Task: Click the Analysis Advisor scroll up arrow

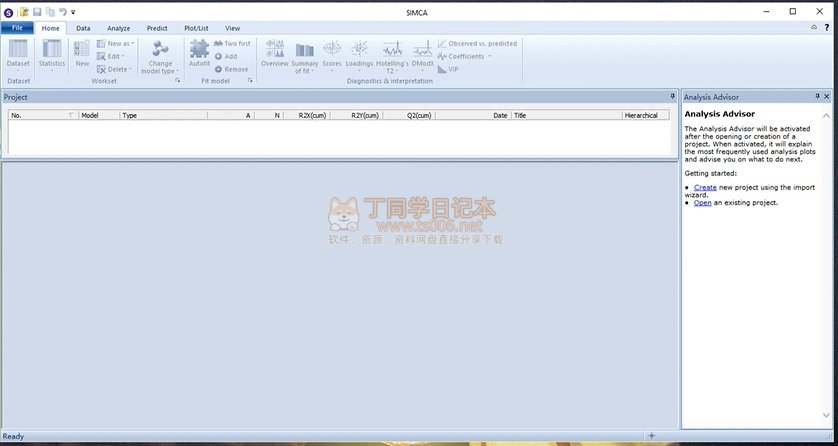Action: [826, 115]
